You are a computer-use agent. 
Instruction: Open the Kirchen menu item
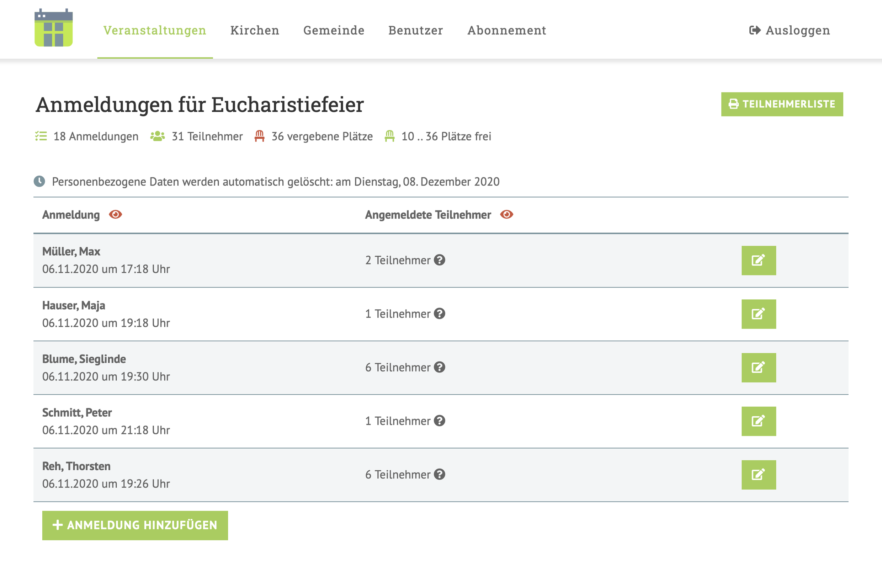tap(255, 30)
